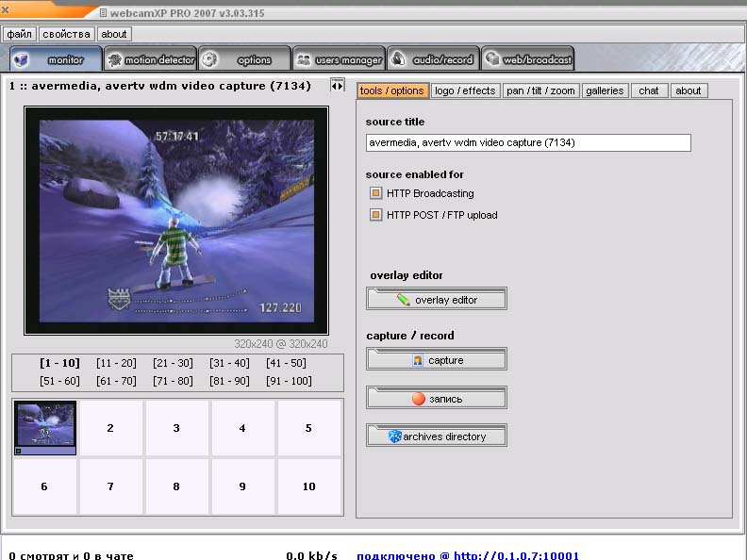Image resolution: width=747 pixels, height=560 pixels.
Task: Open the galleries sub-tab
Action: click(x=605, y=91)
